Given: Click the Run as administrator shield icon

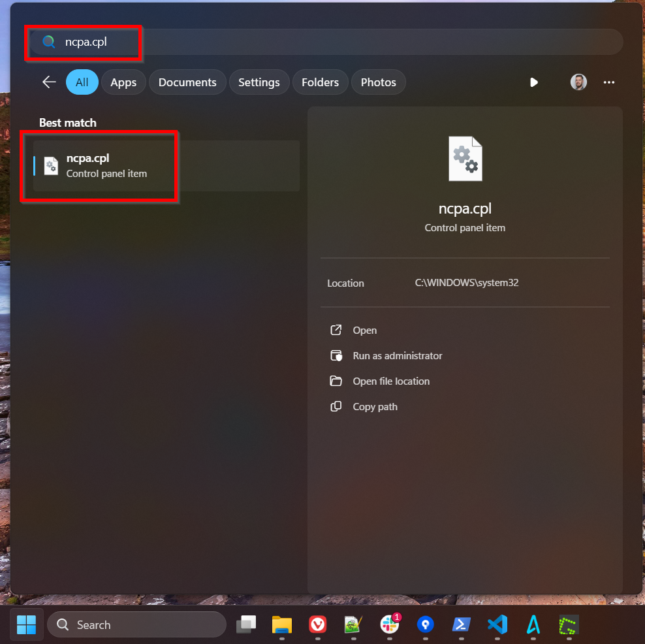Looking at the screenshot, I should (x=336, y=355).
